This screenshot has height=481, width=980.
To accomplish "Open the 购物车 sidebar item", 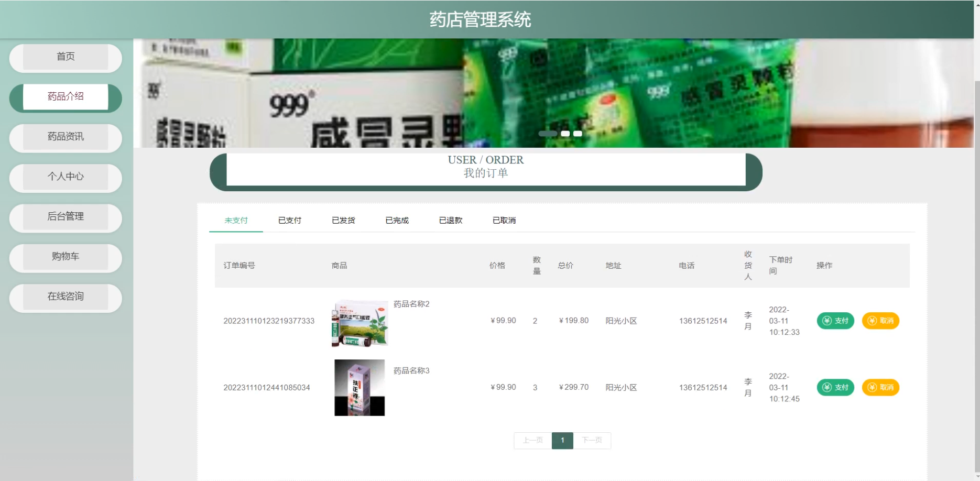I will [66, 258].
